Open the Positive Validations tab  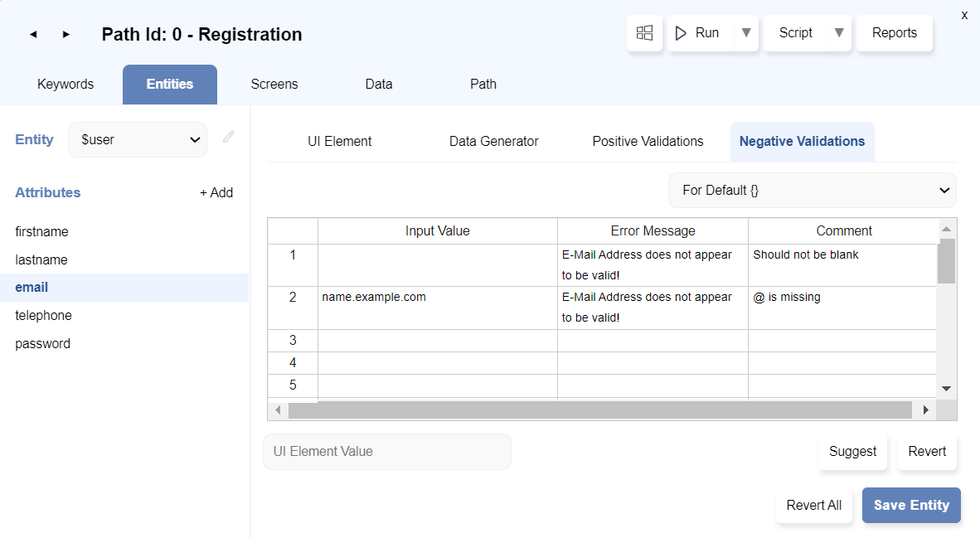tap(648, 141)
